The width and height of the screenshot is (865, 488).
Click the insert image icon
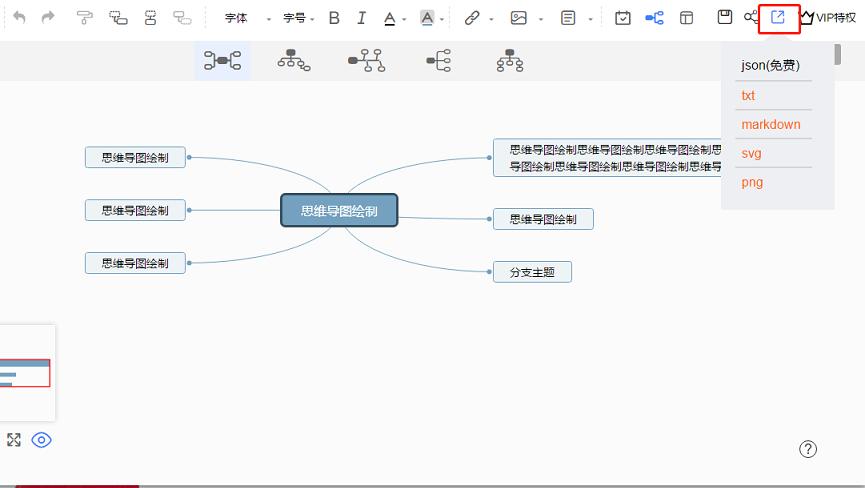(518, 18)
